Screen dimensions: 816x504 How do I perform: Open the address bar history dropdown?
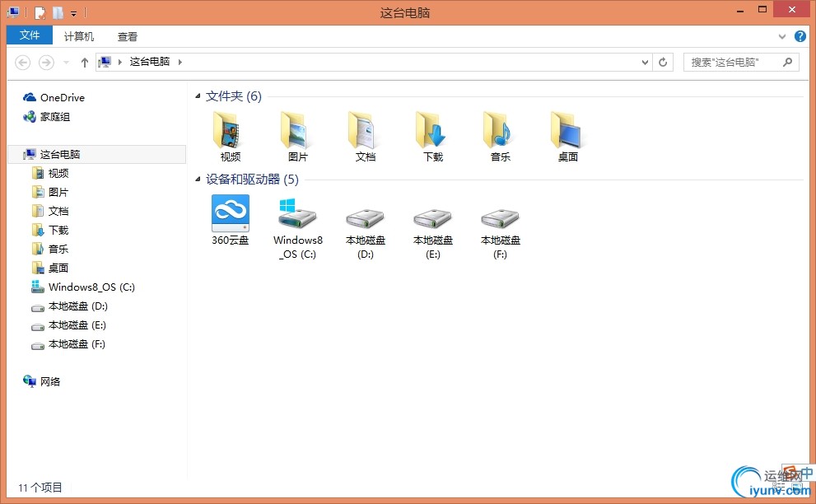tap(645, 63)
